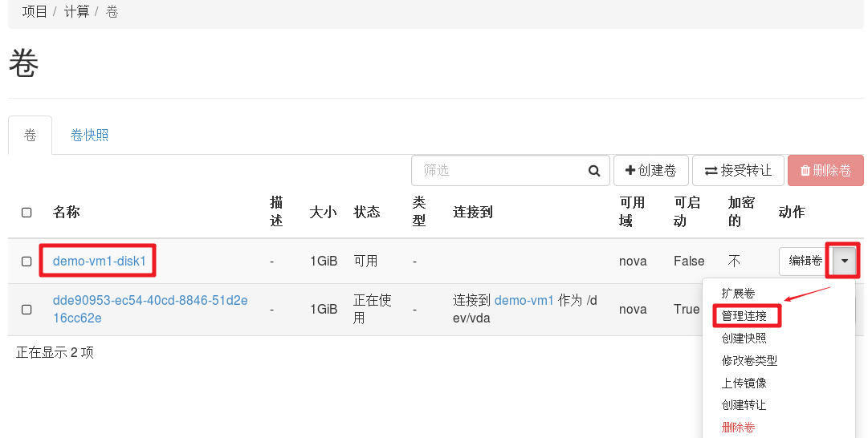Choose 扩展卷 from the dropdown menu

[738, 294]
